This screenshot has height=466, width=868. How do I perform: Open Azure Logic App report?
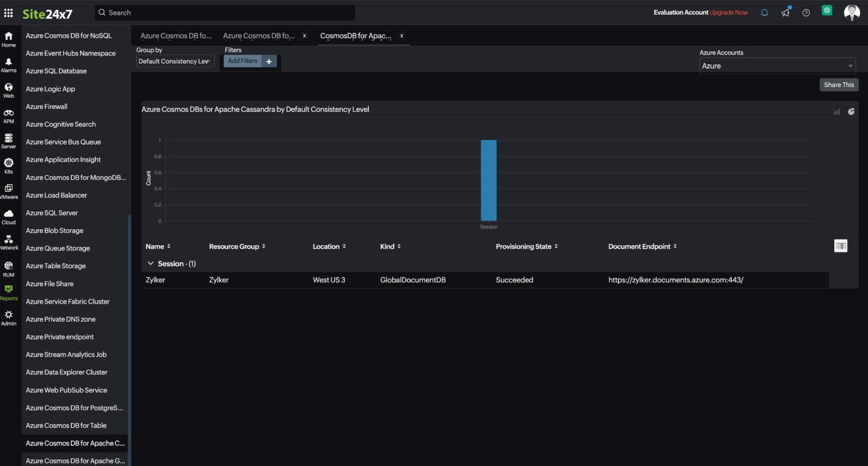tap(51, 89)
